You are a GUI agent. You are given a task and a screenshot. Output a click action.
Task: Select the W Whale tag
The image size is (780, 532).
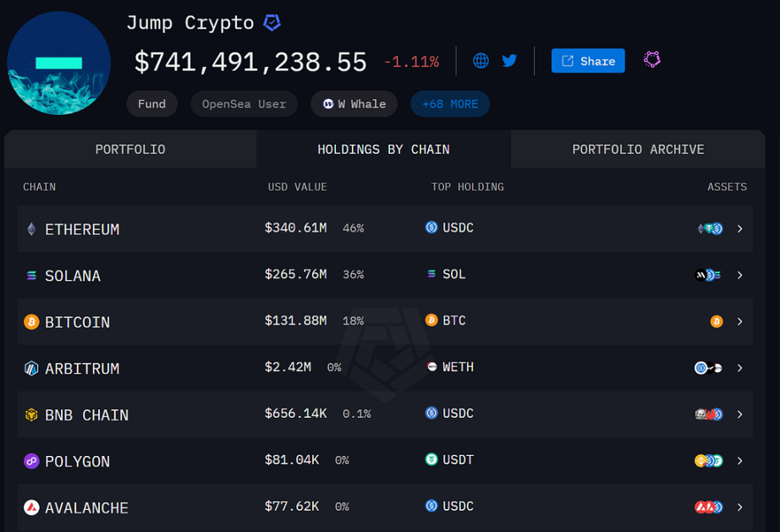tap(354, 104)
